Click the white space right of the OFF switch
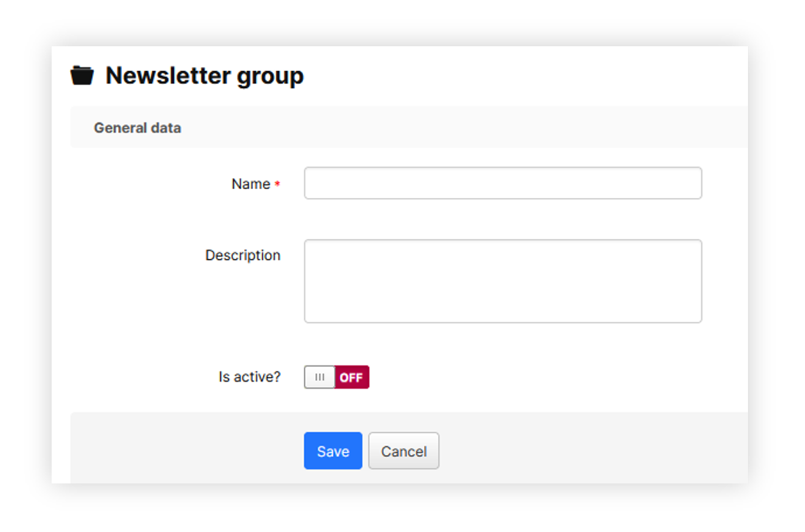805x532 pixels. (540, 377)
